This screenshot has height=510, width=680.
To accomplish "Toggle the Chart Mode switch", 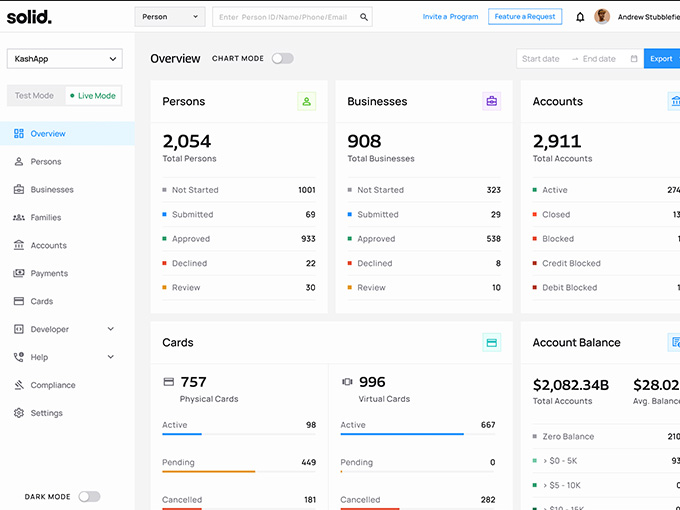I will [x=283, y=59].
